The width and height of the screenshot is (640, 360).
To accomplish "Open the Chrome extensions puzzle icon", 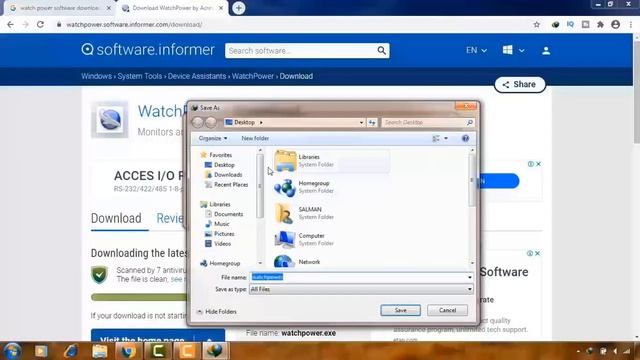I will tap(600, 24).
